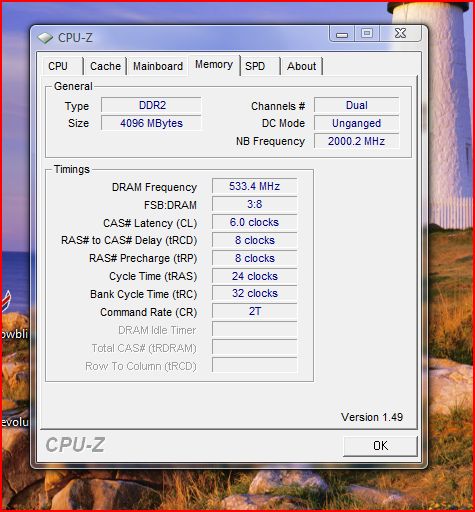Click the "RAS# to CAS# Delay (tRCD)" label
Image resolution: width=475 pixels, height=512 pixels.
tap(129, 240)
